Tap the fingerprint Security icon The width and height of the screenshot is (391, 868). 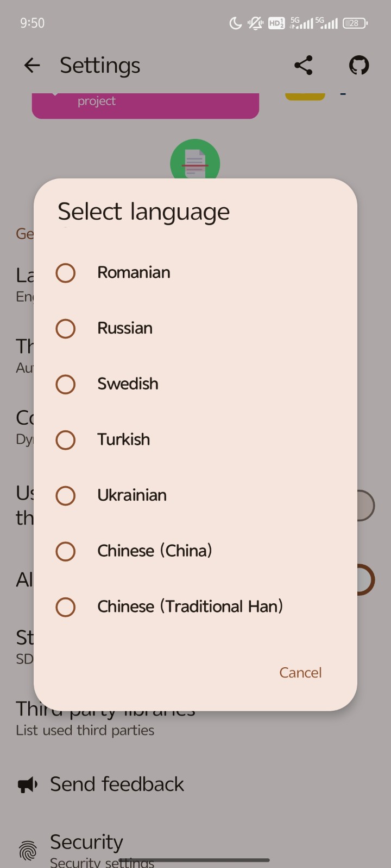tap(28, 850)
